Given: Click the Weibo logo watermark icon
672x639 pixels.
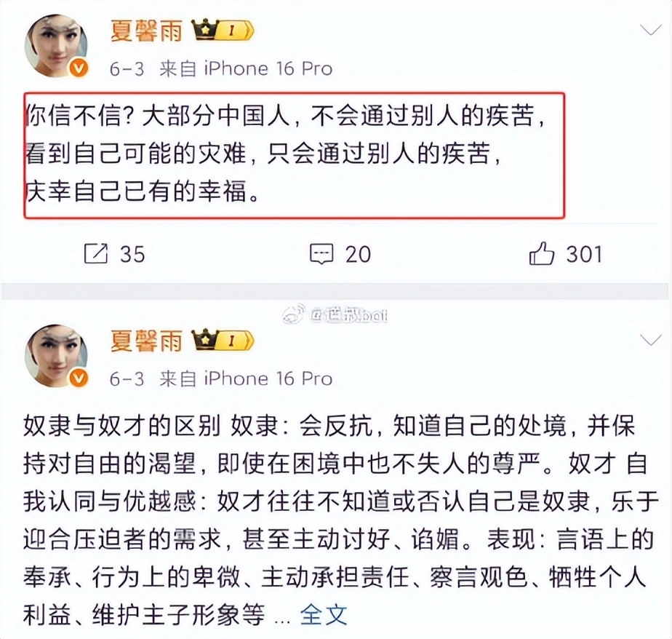Looking at the screenshot, I should [x=294, y=315].
